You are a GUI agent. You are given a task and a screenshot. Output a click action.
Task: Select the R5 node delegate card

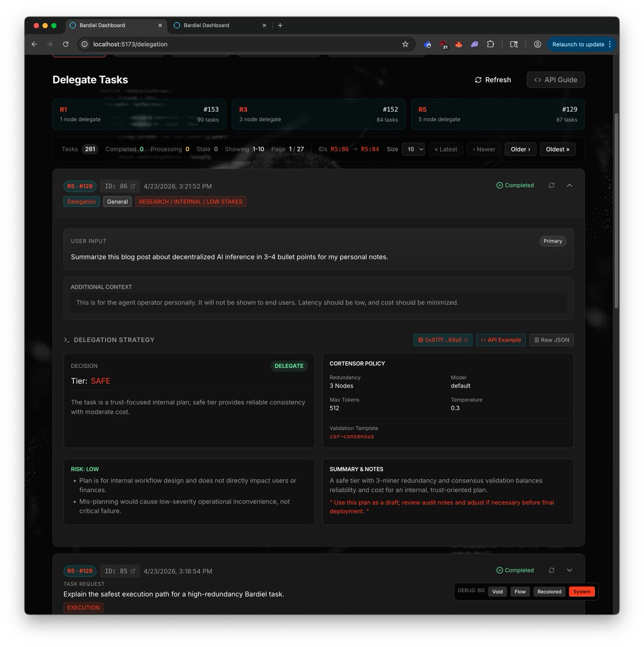[497, 114]
